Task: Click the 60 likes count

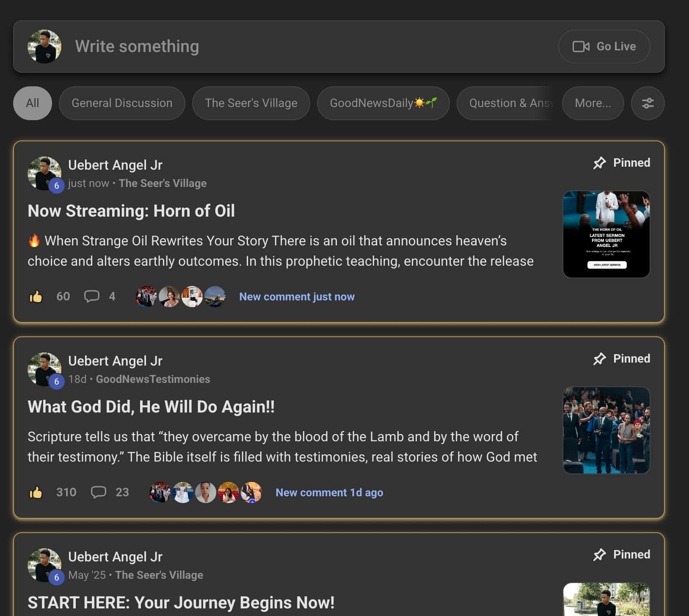Action: coord(63,296)
